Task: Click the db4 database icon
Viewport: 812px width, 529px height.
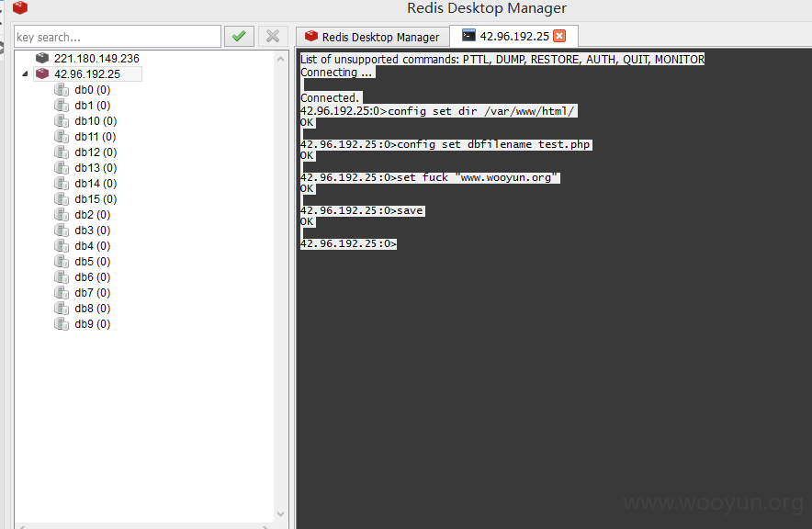Action: (x=62, y=245)
